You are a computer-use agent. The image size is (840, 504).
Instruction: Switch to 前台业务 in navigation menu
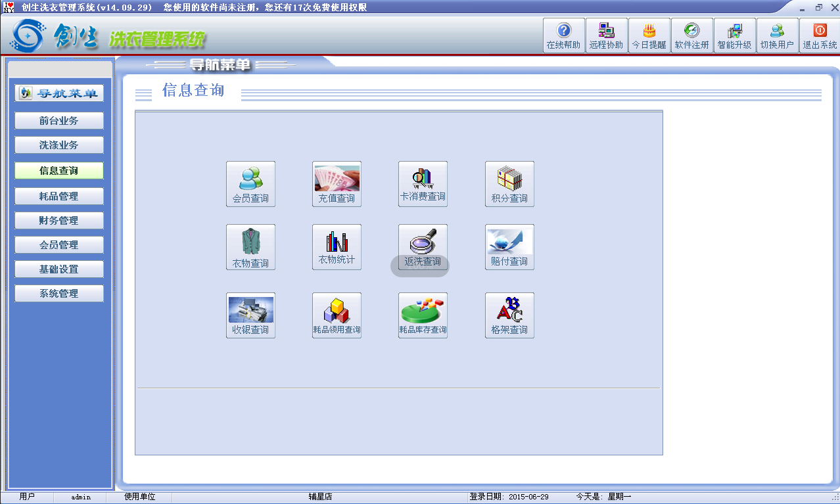point(59,121)
